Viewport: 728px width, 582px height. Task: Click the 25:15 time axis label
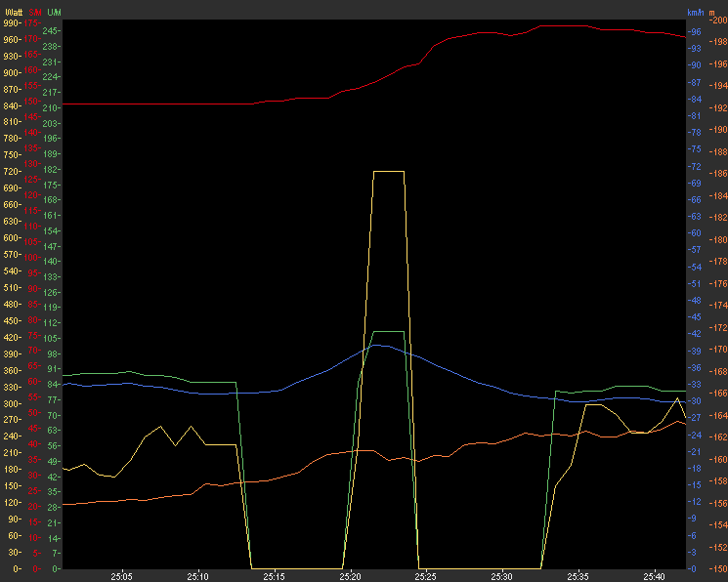[275, 576]
